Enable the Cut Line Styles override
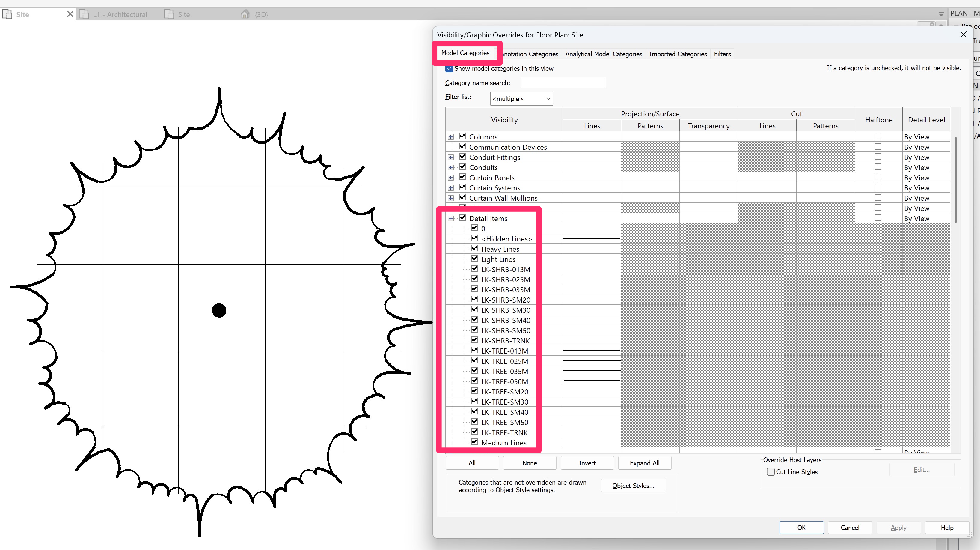Image resolution: width=980 pixels, height=550 pixels. point(771,472)
